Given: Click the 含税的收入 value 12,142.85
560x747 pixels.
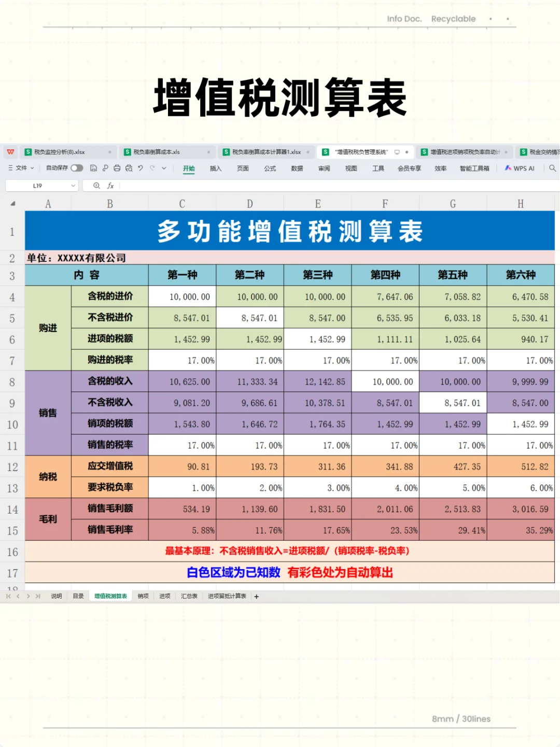Looking at the screenshot, I should coord(318,382).
